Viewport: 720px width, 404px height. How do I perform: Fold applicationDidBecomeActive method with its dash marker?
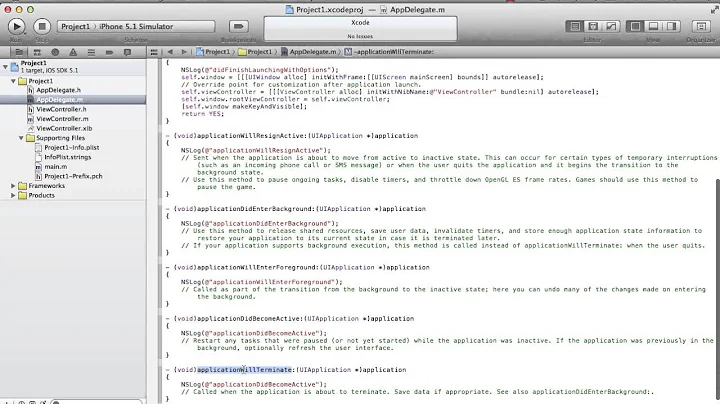click(168, 318)
